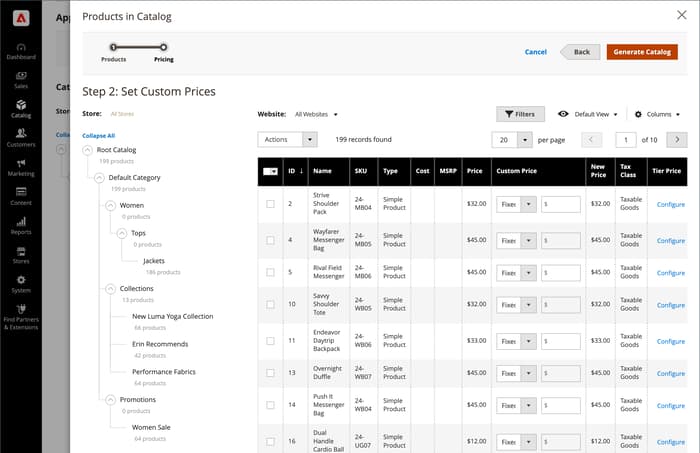Open the Sales section in sidebar
The width and height of the screenshot is (700, 453).
point(20,78)
